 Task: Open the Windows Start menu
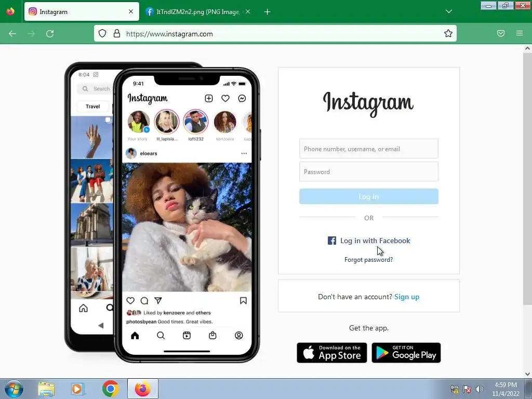click(14, 389)
